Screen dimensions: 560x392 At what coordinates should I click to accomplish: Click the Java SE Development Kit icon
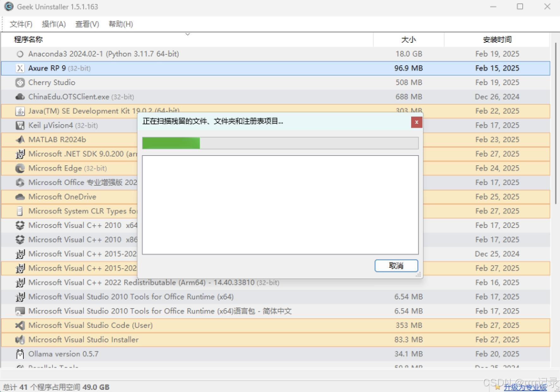(x=20, y=111)
